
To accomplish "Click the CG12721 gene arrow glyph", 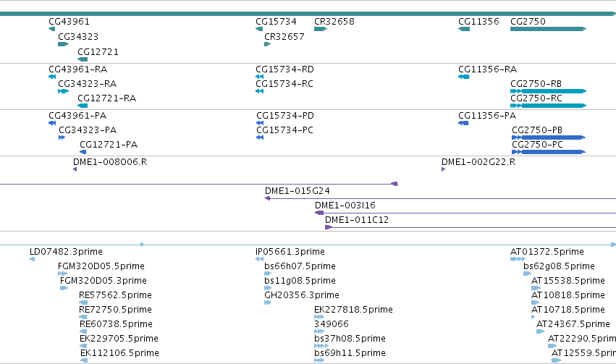I will tap(83, 59).
